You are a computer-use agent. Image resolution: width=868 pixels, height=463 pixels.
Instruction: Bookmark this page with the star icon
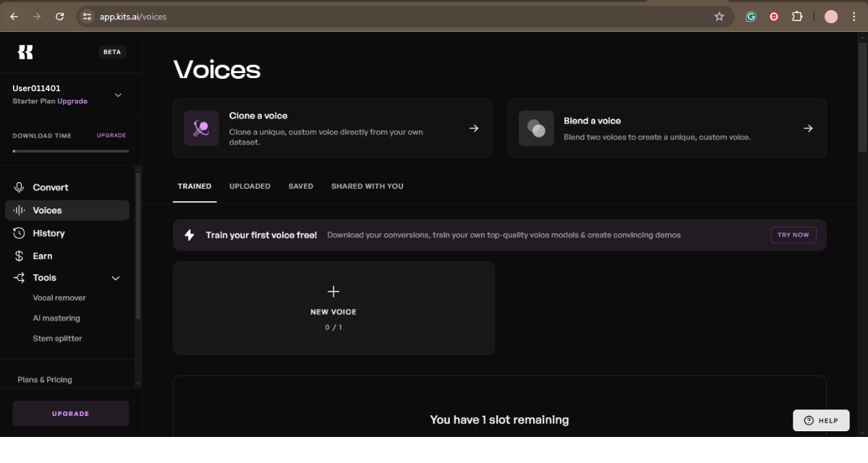tap(719, 17)
